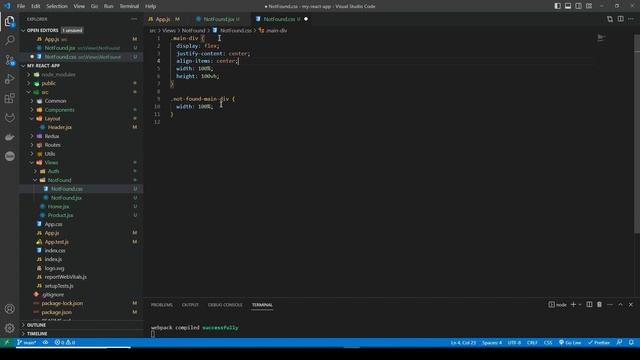
Task: Close the terminal panel
Action: pos(631,304)
